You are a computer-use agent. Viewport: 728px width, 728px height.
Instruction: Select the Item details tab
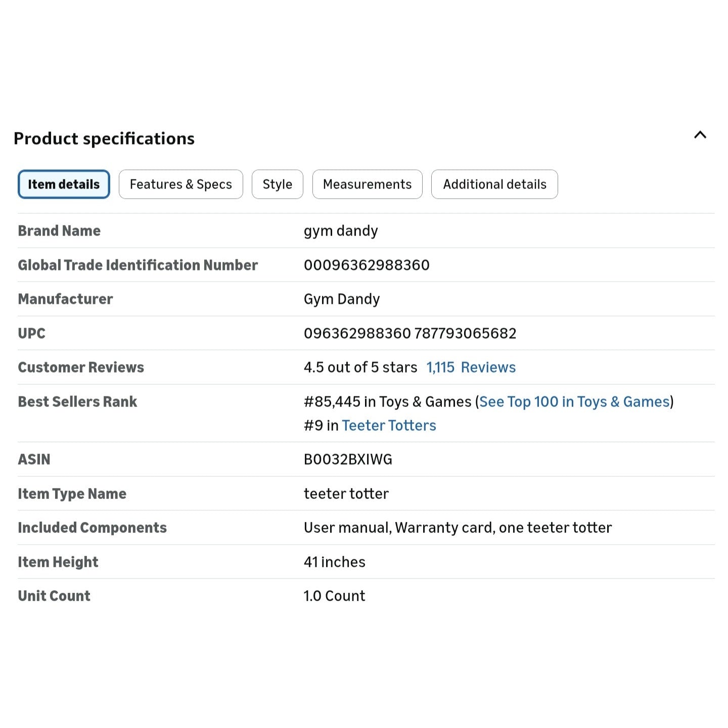click(x=64, y=184)
